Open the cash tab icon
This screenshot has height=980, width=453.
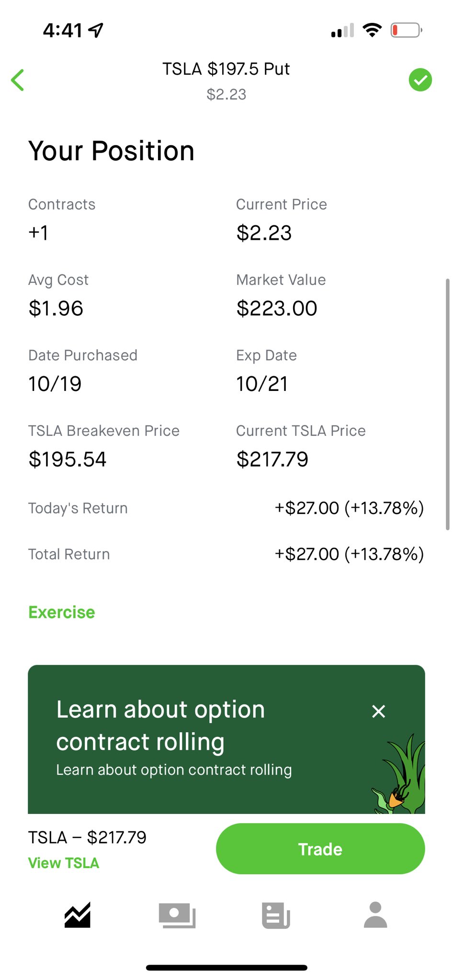pyautogui.click(x=177, y=915)
